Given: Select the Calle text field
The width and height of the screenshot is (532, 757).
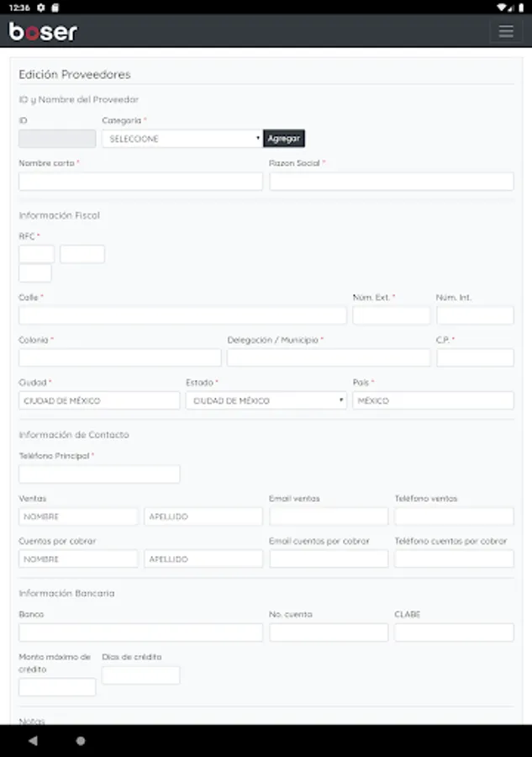Looking at the screenshot, I should click(182, 315).
